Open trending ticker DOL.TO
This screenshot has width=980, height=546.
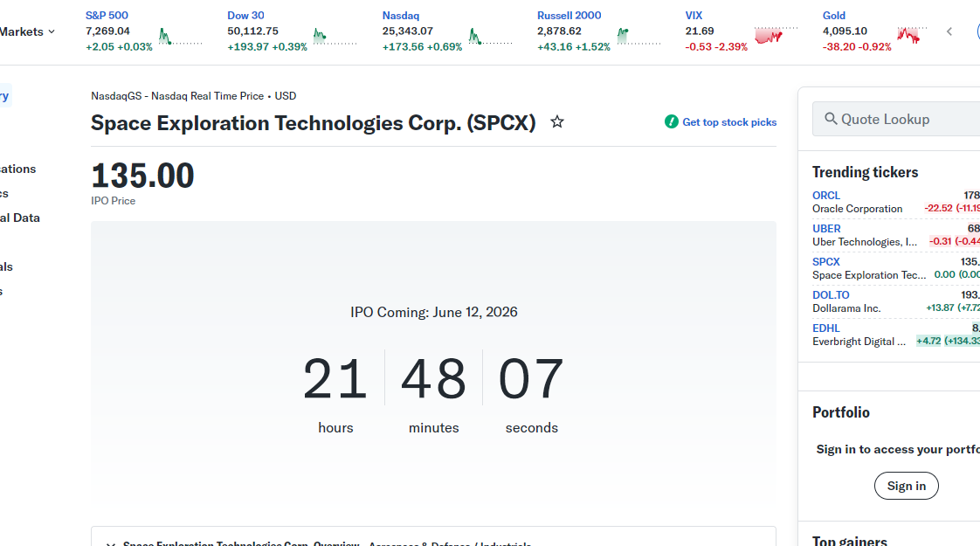point(831,294)
